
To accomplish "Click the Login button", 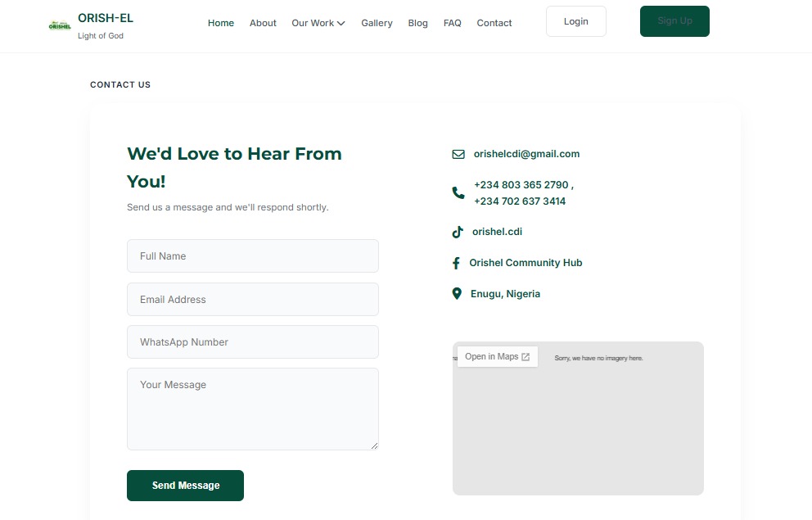I will pos(575,21).
